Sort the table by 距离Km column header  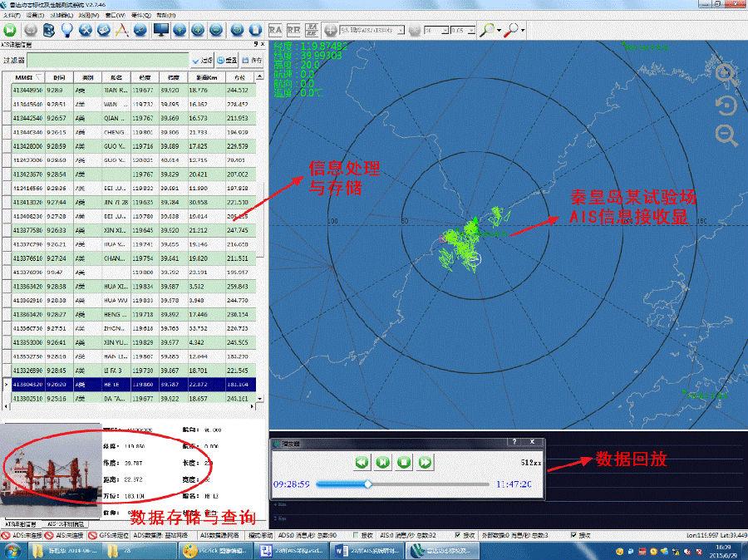[207, 77]
